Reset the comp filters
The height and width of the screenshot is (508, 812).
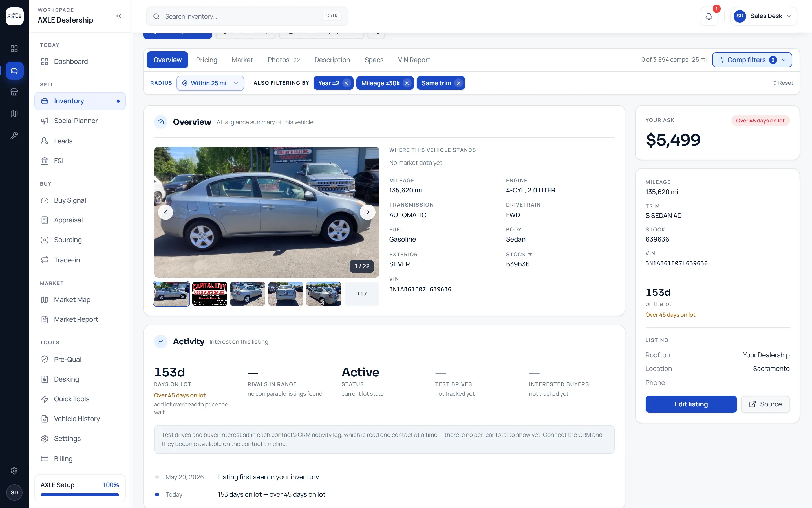tap(782, 83)
